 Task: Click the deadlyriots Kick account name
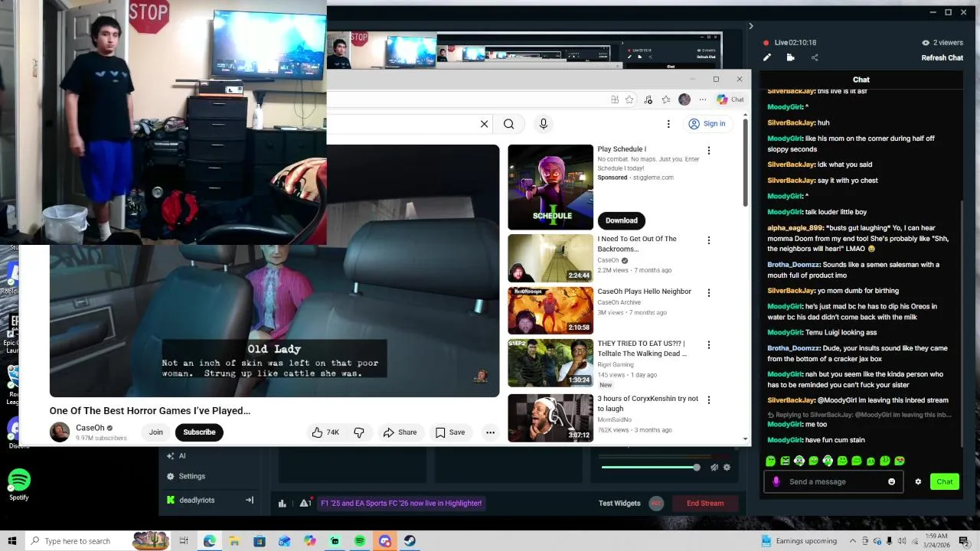(197, 500)
